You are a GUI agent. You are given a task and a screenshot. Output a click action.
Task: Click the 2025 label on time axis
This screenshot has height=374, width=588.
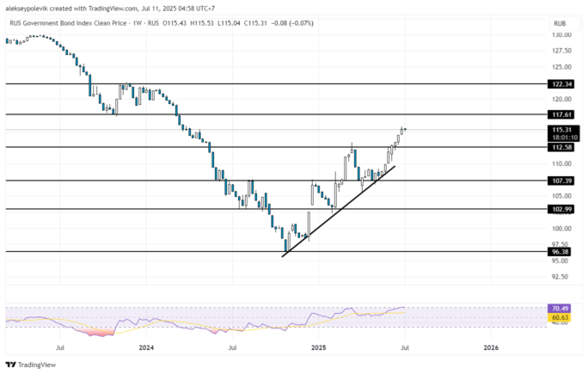click(x=319, y=347)
